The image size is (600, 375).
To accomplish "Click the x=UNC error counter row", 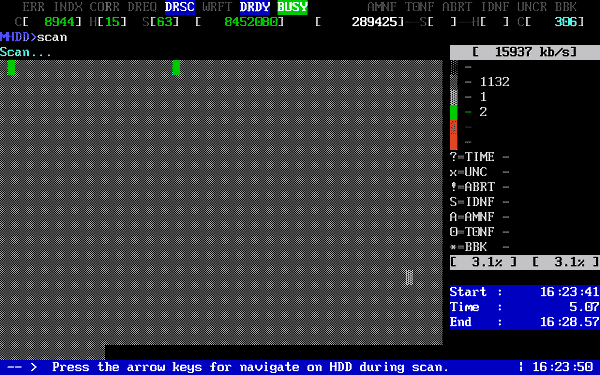I will (x=480, y=172).
